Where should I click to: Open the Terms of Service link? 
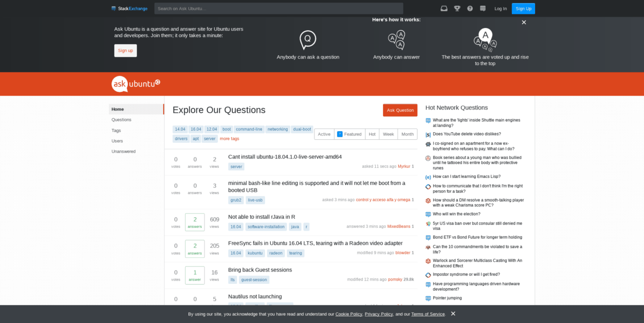point(428,314)
